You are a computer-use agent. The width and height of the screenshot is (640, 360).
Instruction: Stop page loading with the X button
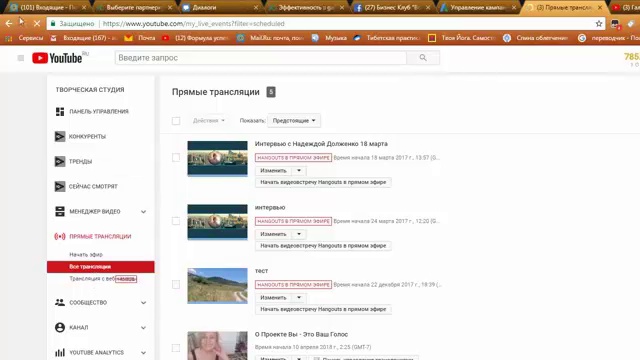[x=36, y=24]
